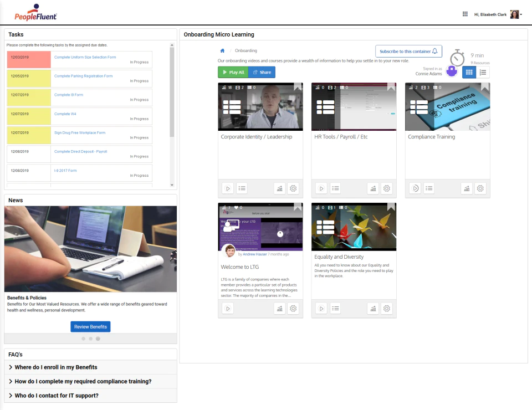Click the Connie Adams purple avatar icon
This screenshot has height=410, width=532.
pyautogui.click(x=452, y=71)
